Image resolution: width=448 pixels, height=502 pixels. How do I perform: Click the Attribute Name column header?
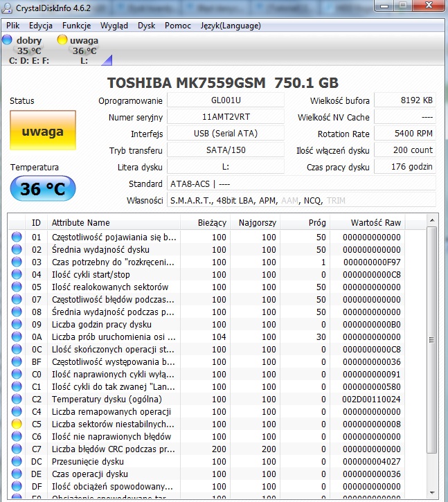[x=114, y=222]
